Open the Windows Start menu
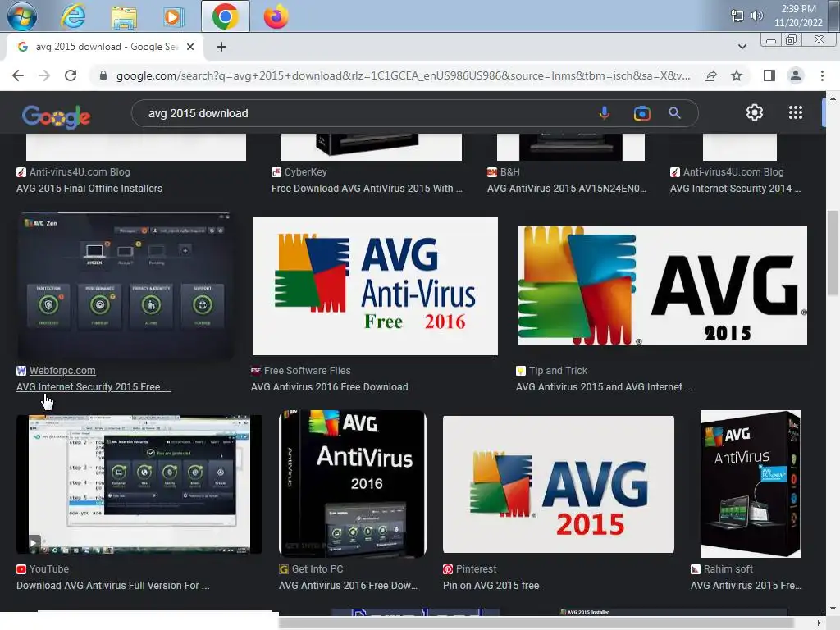 pos(21,16)
